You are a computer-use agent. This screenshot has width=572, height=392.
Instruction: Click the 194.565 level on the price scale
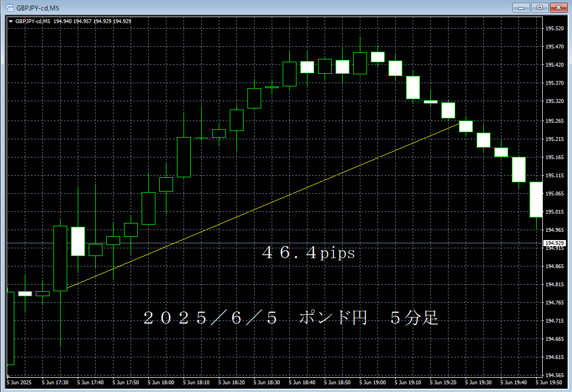click(x=553, y=375)
